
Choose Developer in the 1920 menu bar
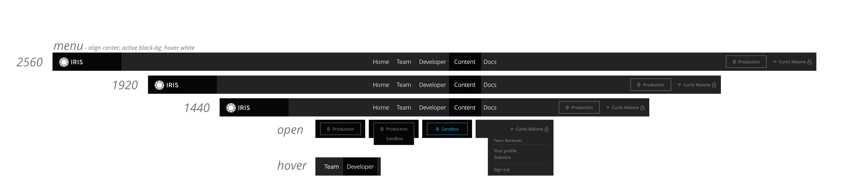click(x=432, y=85)
